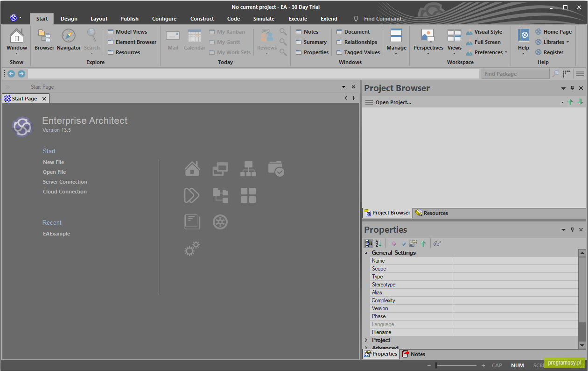Switch to the Resources tab below Project Browser
This screenshot has height=371, width=588.
tap(432, 213)
